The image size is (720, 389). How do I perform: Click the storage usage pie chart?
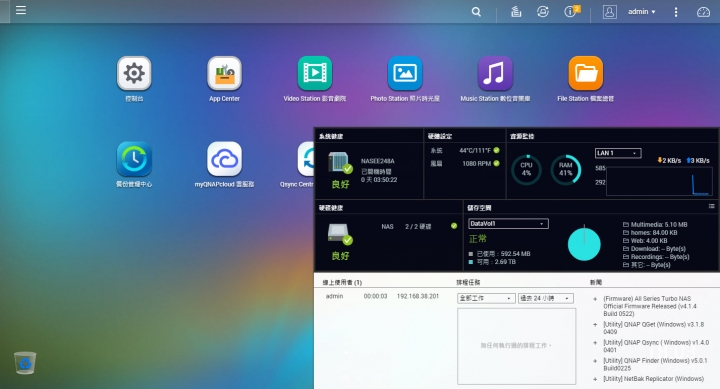[x=584, y=244]
